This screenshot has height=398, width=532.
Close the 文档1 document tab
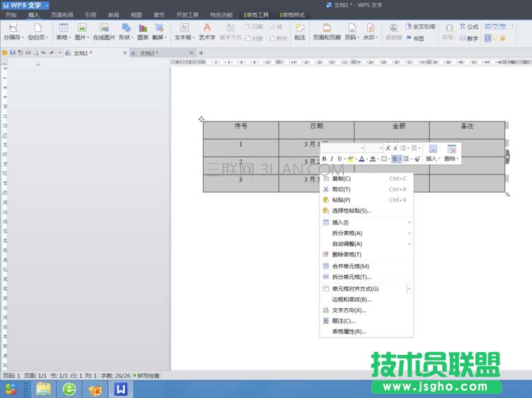[x=125, y=53]
